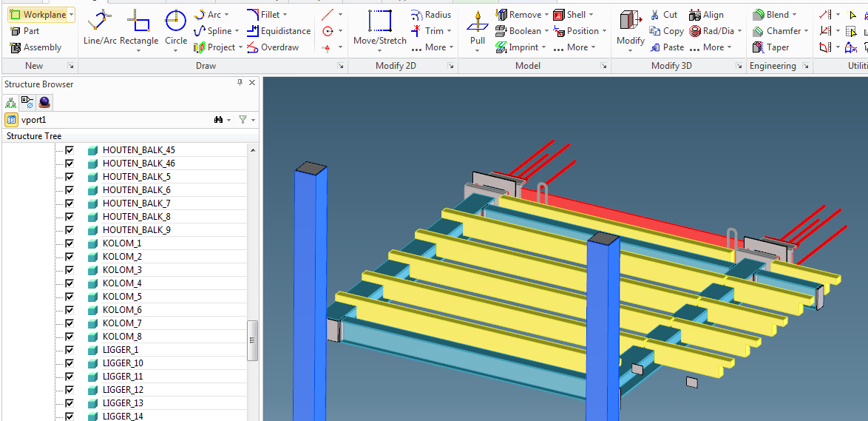868x421 pixels.
Task: Switch to the sphere Structure Browser tab
Action: coord(45,103)
